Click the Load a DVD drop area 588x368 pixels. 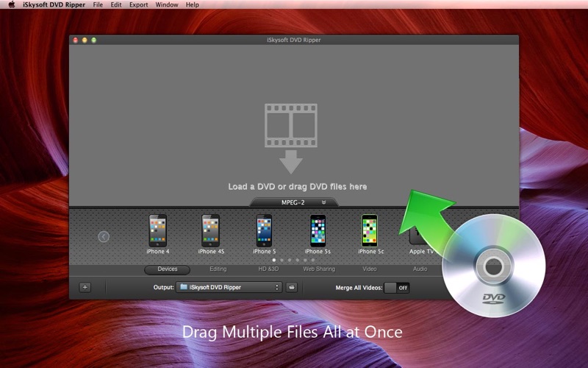pos(294,147)
